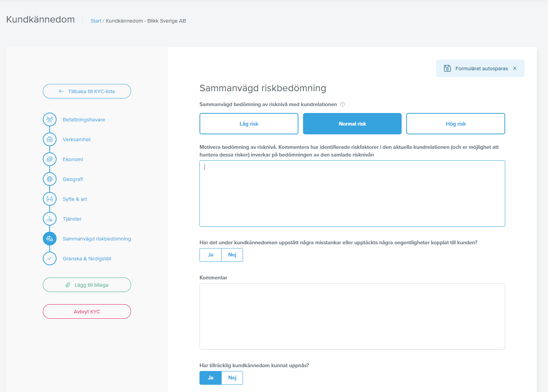Click the Tjänster hand icon

(50, 219)
